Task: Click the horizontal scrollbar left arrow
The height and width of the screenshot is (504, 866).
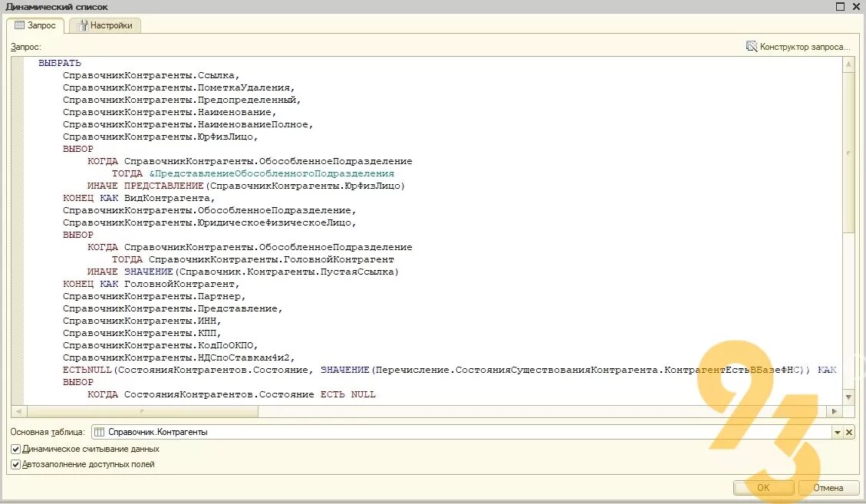Action: [x=18, y=411]
